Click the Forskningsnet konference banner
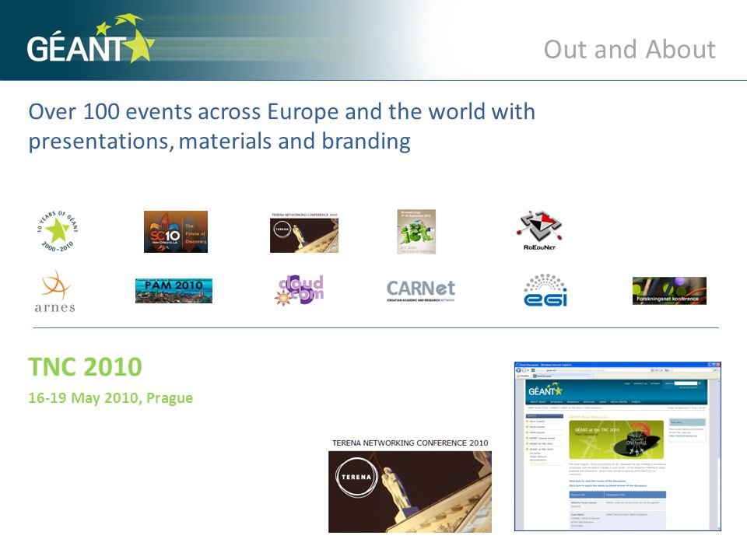 tap(669, 290)
